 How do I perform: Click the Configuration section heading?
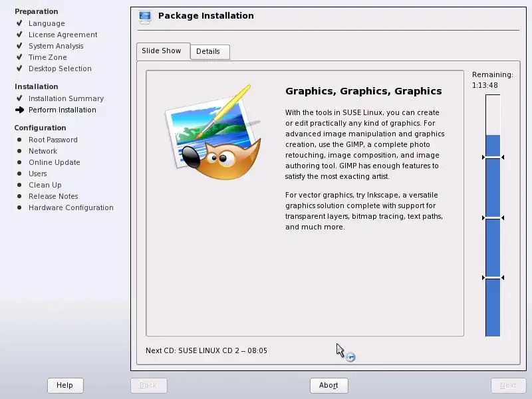pos(40,128)
